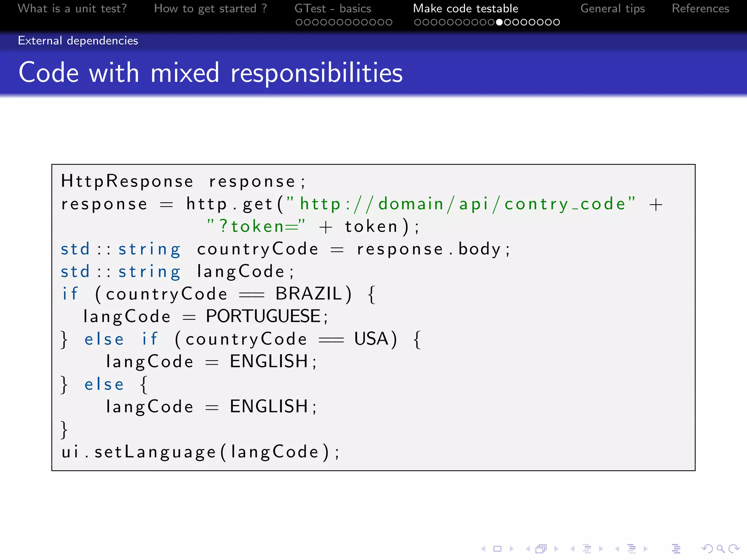This screenshot has height=560, width=747.
Task: Select the filled current-slide progress circle
Action: pos(499,22)
